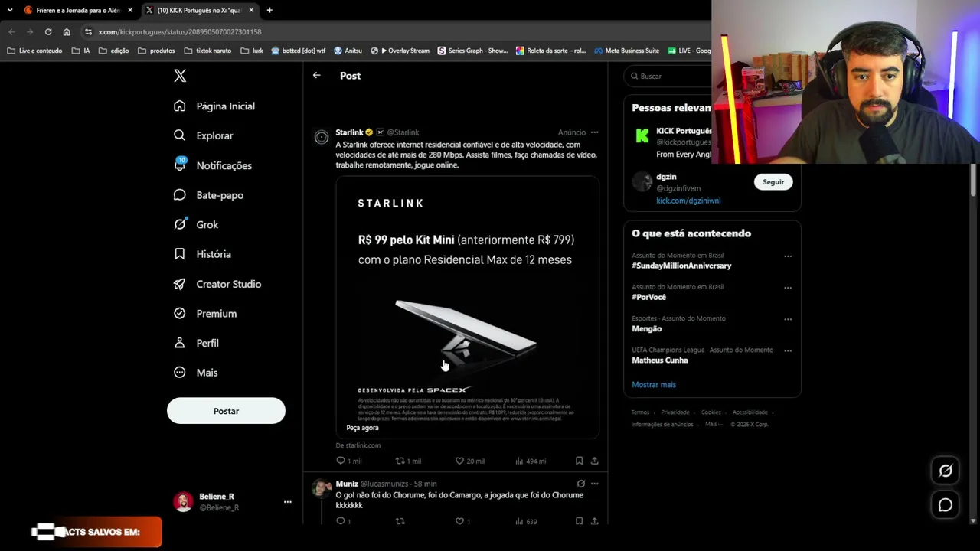Viewport: 980px width, 551px height.
Task: Open Mengão trending topic
Action: (x=646, y=328)
